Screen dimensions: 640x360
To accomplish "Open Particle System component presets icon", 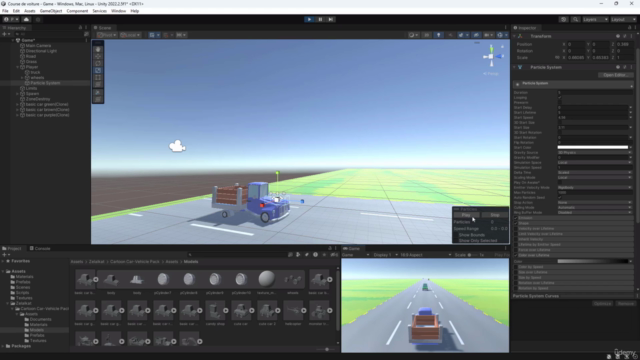I will 624,67.
